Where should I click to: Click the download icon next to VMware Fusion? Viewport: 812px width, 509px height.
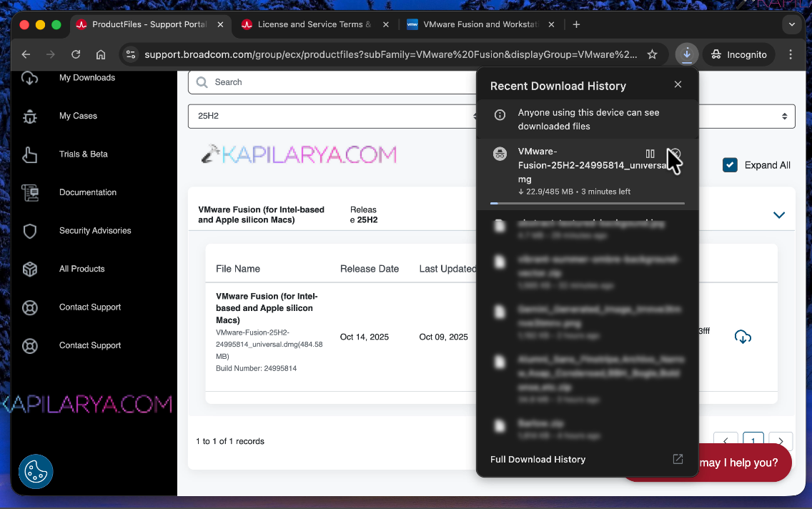[743, 336]
